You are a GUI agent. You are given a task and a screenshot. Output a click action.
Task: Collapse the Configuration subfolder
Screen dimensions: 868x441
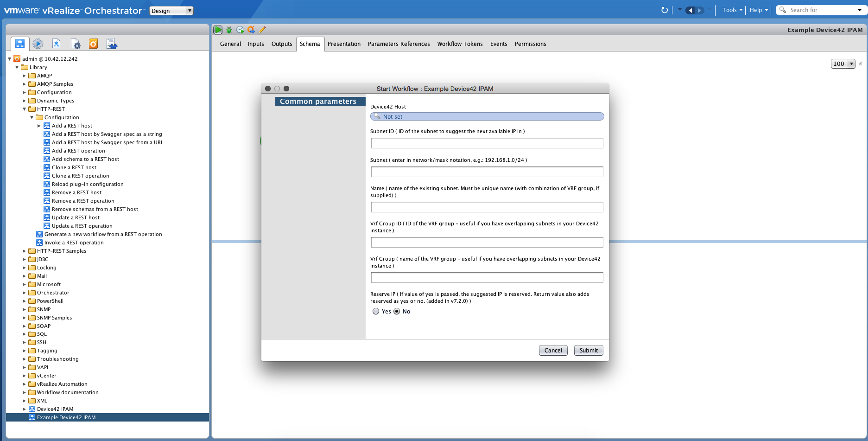pos(32,117)
